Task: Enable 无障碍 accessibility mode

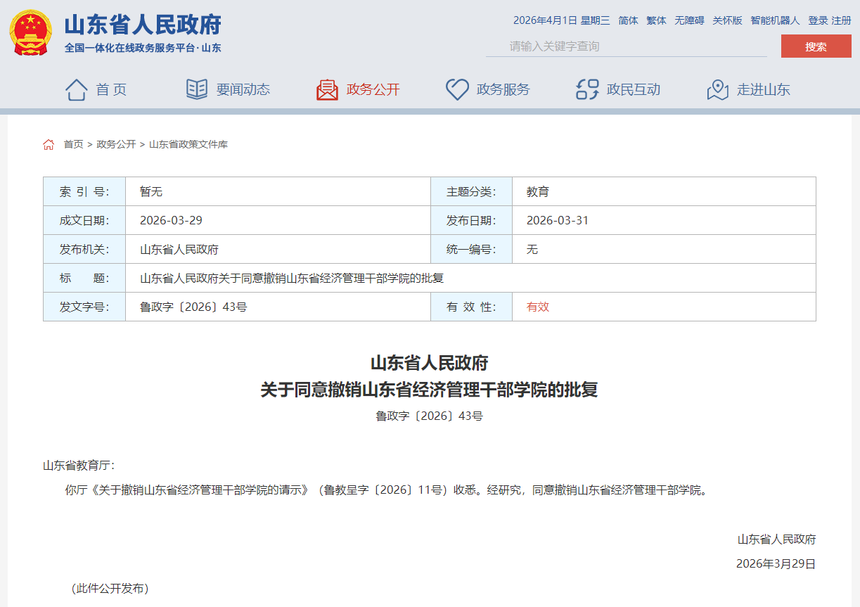Action: pyautogui.click(x=689, y=20)
